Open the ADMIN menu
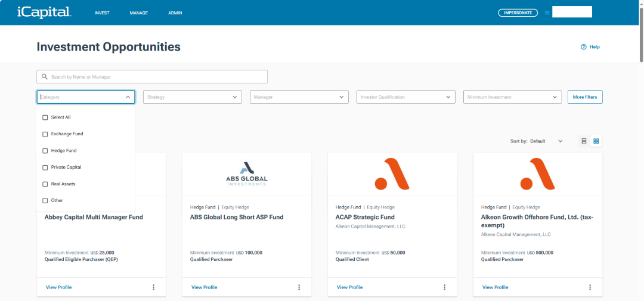This screenshot has width=644, height=301. tap(175, 13)
